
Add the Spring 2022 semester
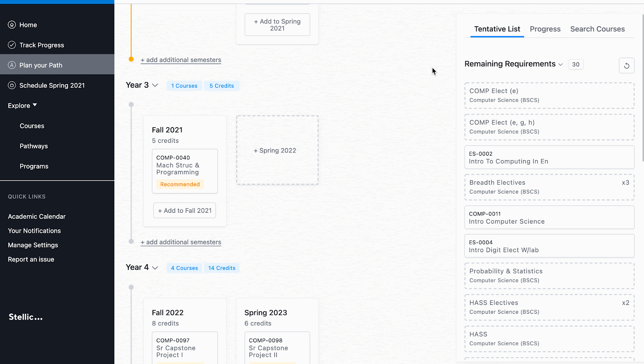tap(277, 150)
